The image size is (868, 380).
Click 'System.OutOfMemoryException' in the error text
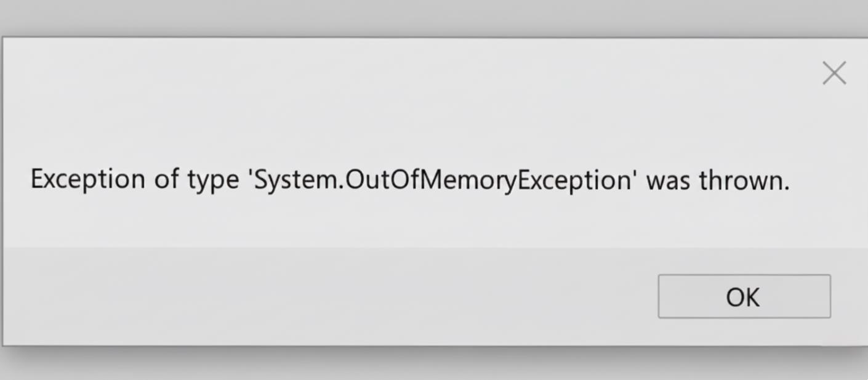pos(442,180)
